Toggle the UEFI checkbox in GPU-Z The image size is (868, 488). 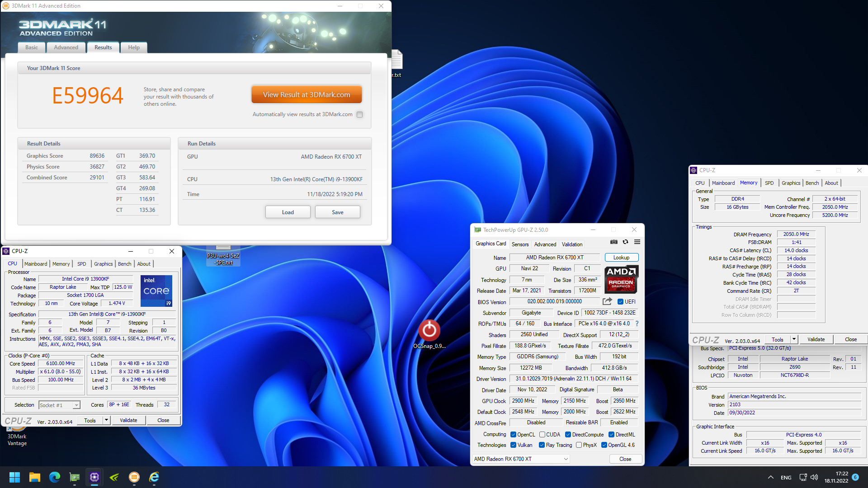[x=620, y=302]
